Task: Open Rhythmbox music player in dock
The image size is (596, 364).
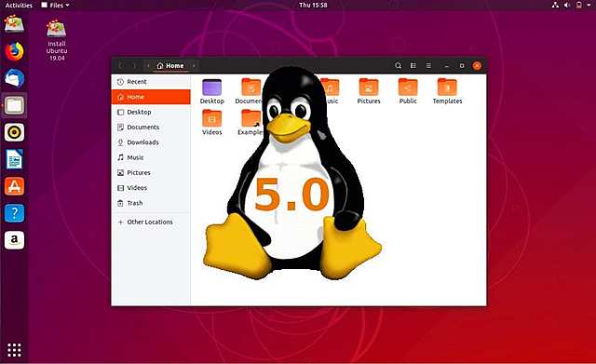Action: 15,132
